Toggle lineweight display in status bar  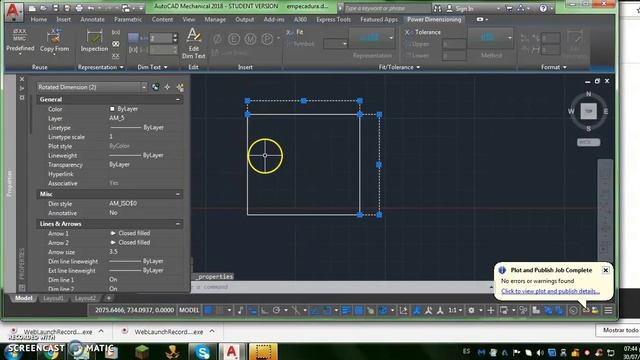point(346,311)
